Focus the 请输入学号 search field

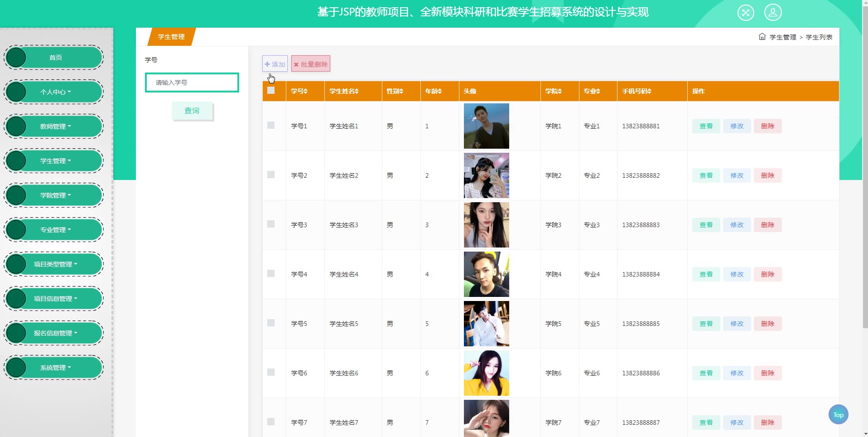tap(192, 83)
